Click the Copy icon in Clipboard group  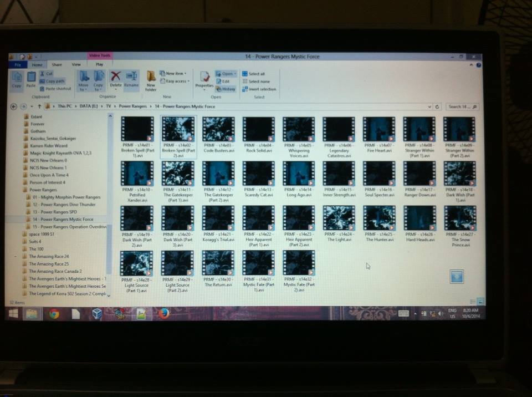coord(17,79)
